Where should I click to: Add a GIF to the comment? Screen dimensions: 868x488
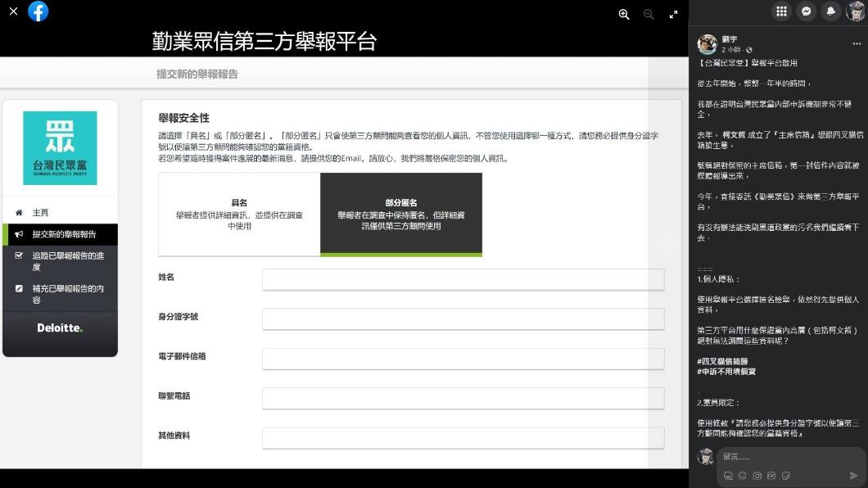tap(771, 476)
